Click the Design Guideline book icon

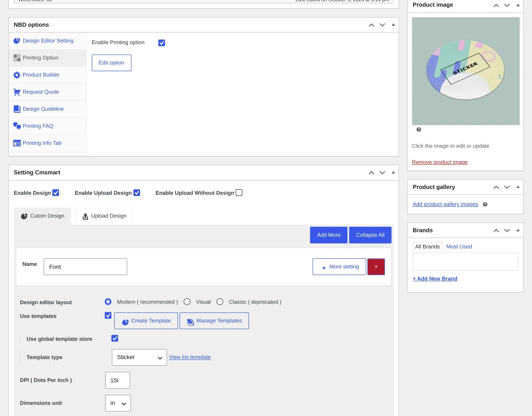[x=17, y=109]
